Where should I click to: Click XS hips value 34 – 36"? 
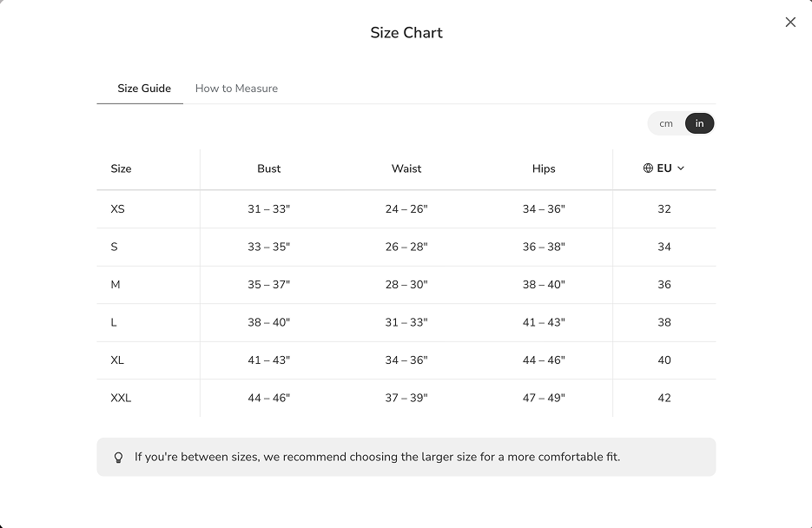(x=544, y=209)
